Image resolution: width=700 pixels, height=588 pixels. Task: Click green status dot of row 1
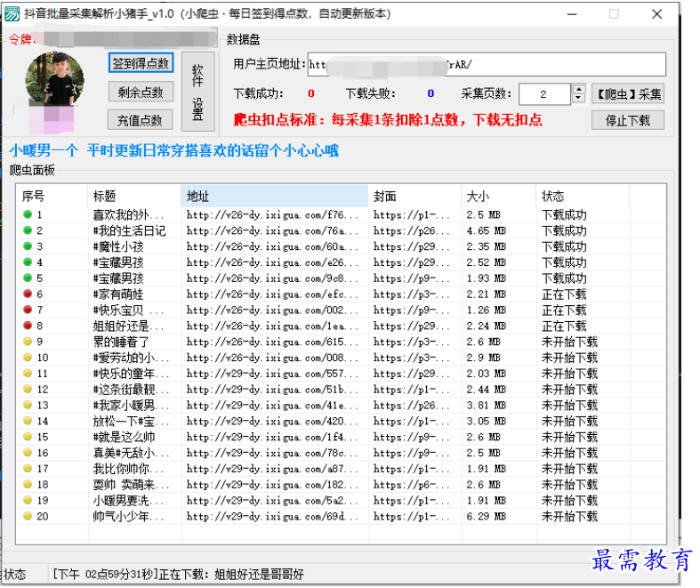(28, 214)
